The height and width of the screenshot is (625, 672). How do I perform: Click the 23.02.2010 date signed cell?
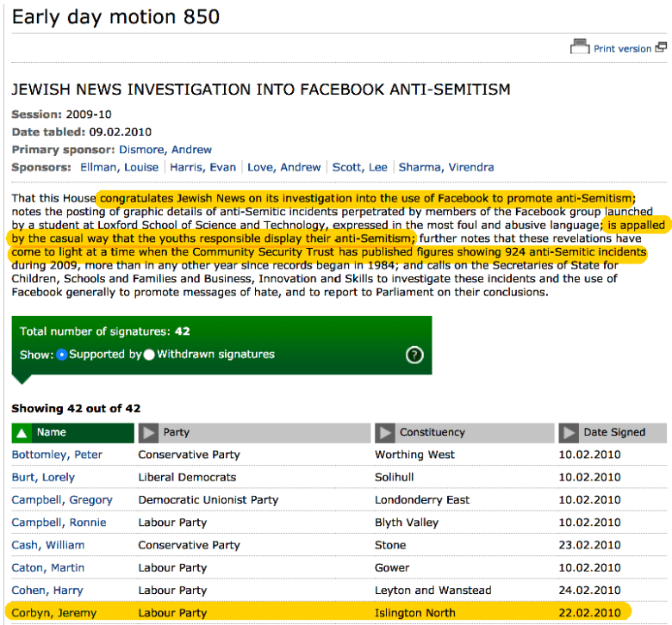pos(589,545)
